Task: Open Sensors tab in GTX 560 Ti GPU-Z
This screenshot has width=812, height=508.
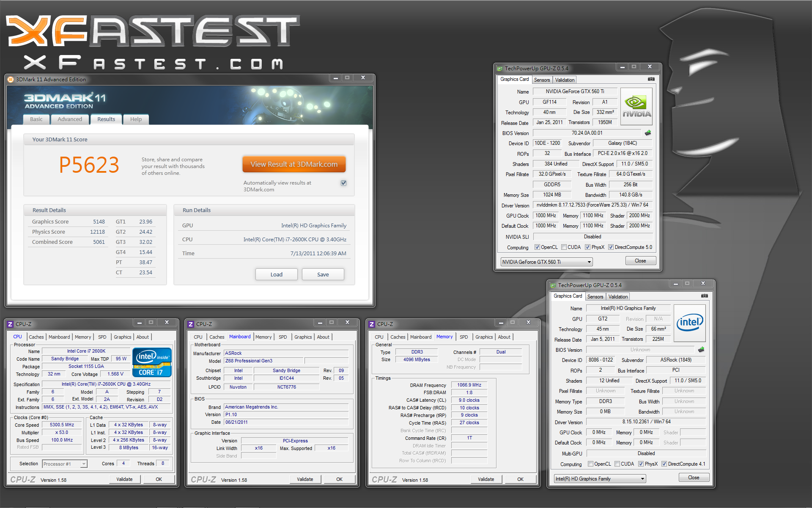Action: coord(542,80)
